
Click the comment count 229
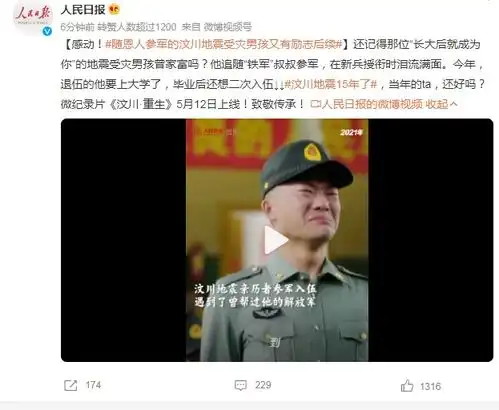tap(263, 386)
